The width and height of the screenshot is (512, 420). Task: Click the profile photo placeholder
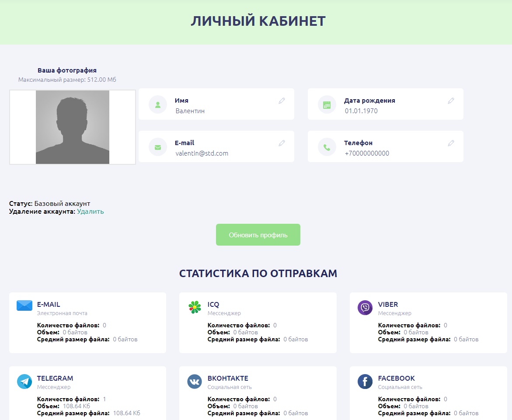click(73, 127)
